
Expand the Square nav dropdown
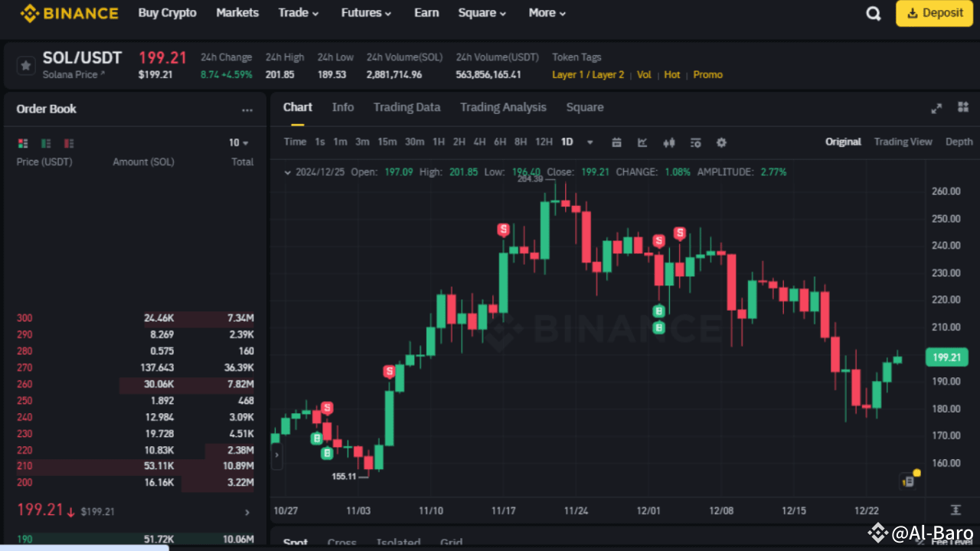click(482, 13)
